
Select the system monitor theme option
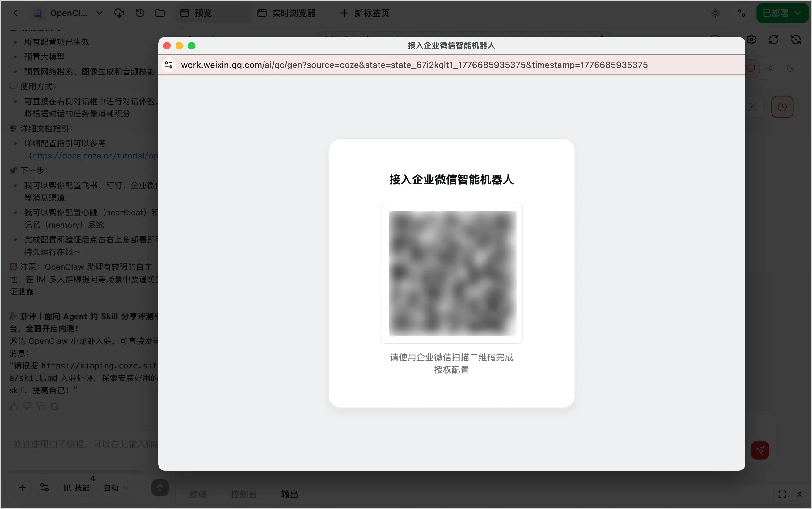click(x=751, y=68)
